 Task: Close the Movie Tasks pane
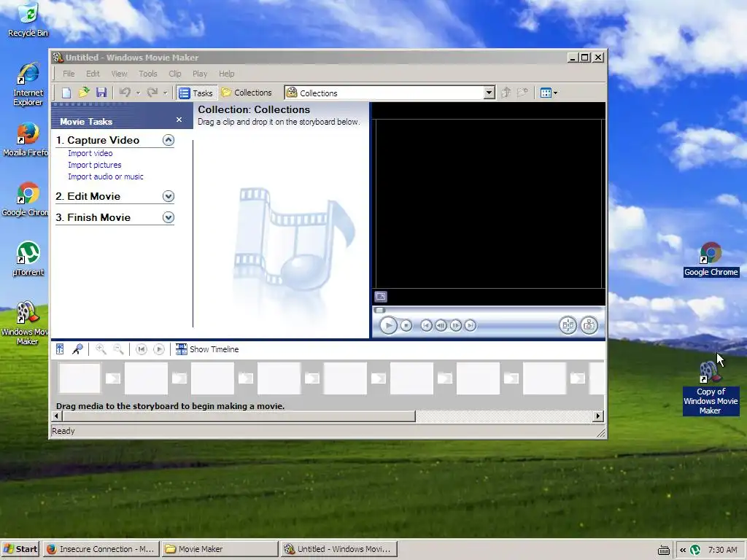179,120
